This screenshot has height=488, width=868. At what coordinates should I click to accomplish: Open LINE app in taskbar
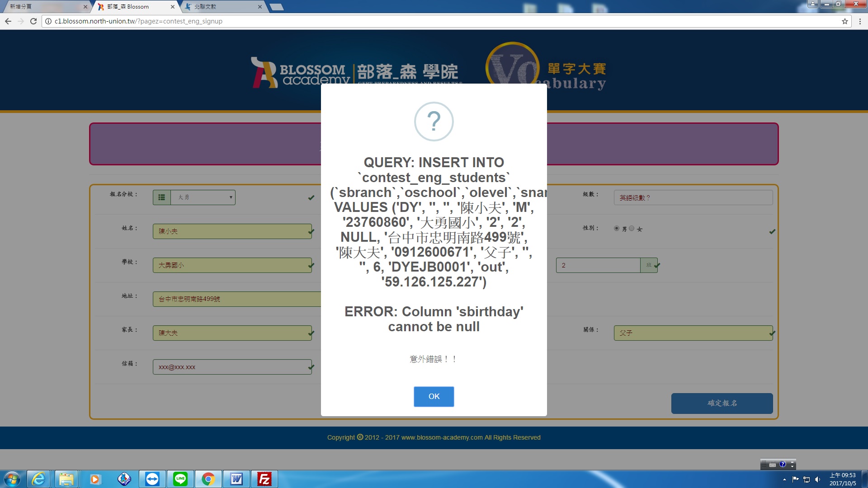tap(180, 479)
